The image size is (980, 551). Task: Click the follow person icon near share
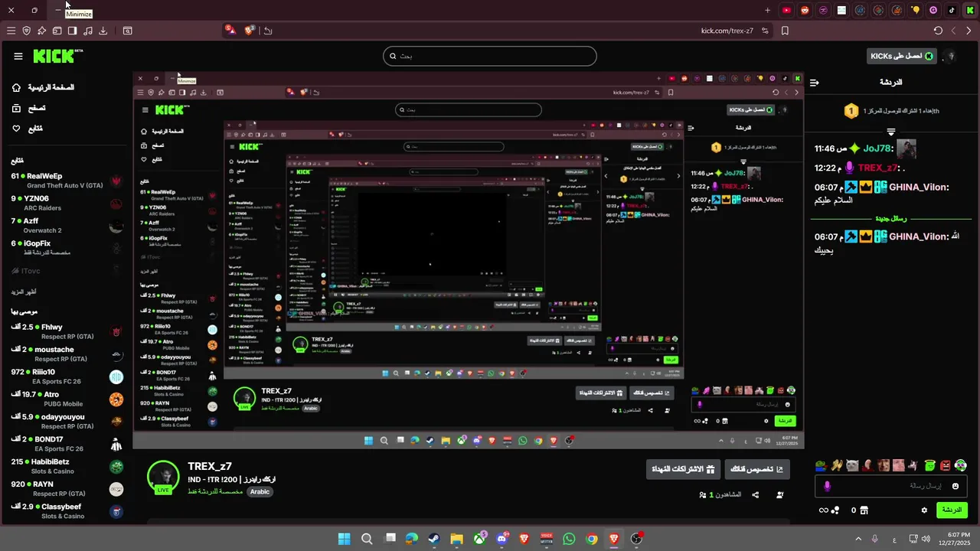point(780,495)
